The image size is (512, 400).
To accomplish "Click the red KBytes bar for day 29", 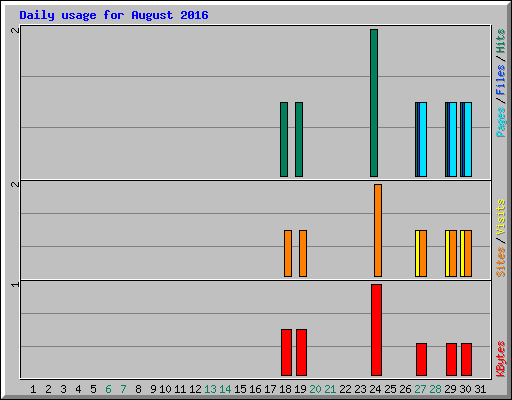I will pyautogui.click(x=451, y=360).
